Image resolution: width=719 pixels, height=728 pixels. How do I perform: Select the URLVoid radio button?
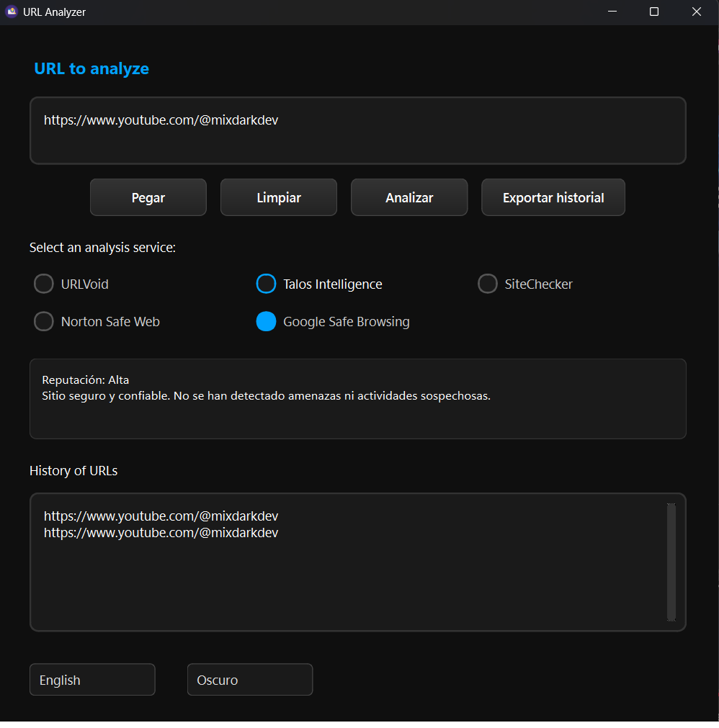[x=44, y=284]
